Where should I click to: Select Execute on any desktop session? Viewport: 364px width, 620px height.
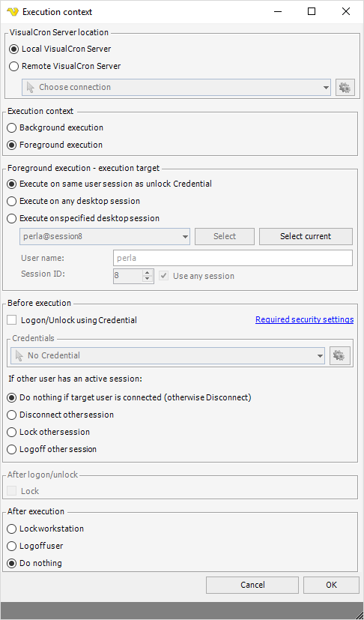(x=73, y=201)
